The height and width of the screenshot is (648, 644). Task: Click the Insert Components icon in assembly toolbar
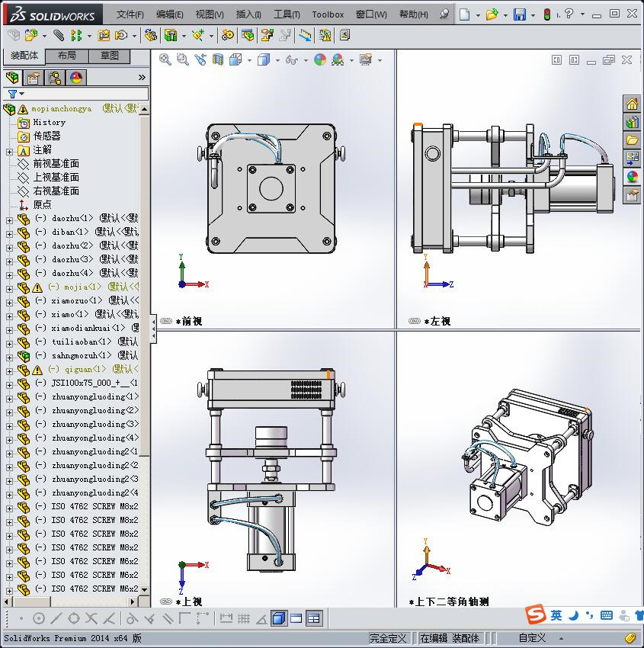(x=30, y=36)
